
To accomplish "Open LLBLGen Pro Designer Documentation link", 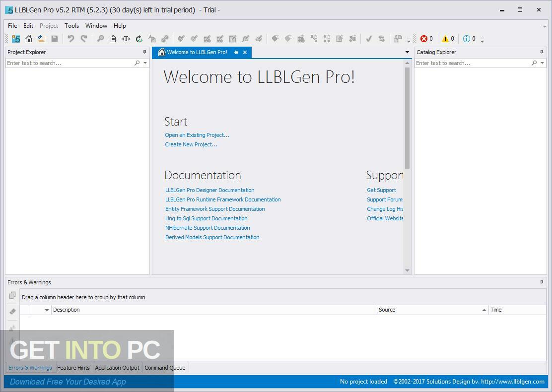I will 210,190.
